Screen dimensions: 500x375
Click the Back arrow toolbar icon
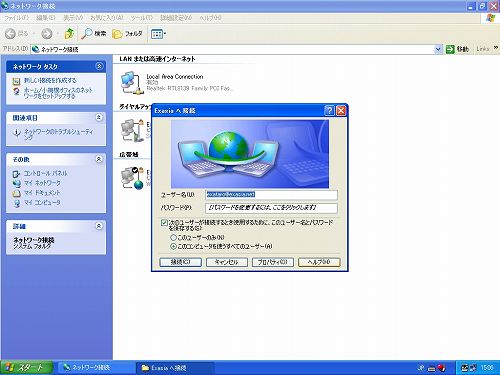coord(10,33)
